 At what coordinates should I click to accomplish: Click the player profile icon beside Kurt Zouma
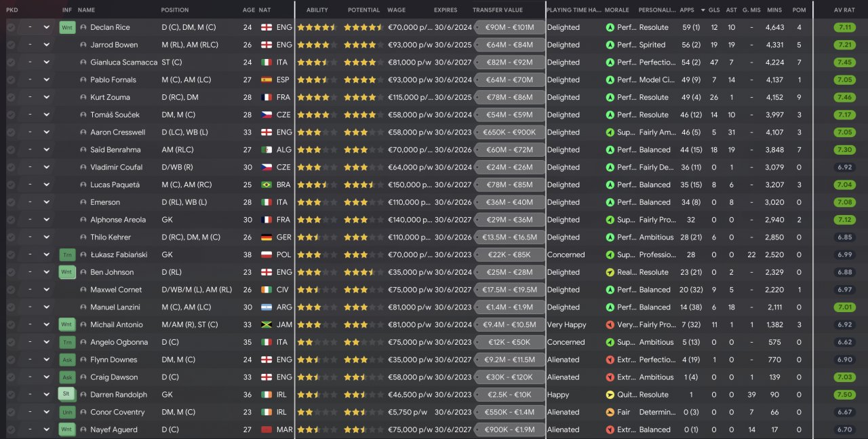point(83,97)
